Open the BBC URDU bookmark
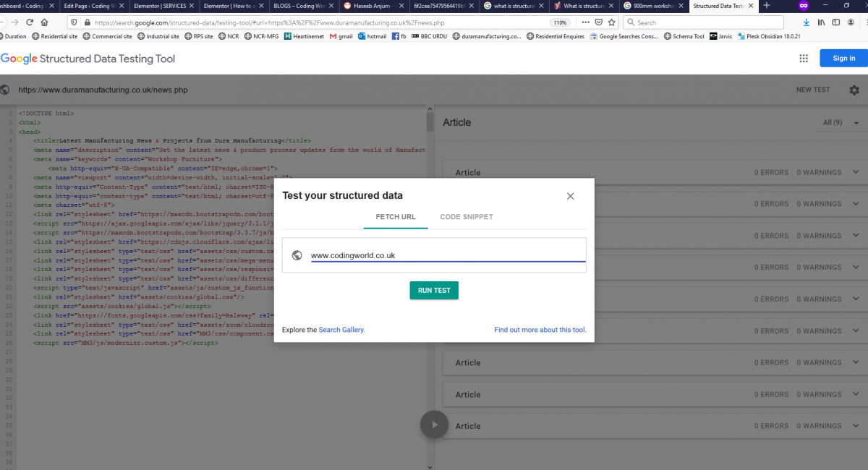This screenshot has width=868, height=470. 429,36
